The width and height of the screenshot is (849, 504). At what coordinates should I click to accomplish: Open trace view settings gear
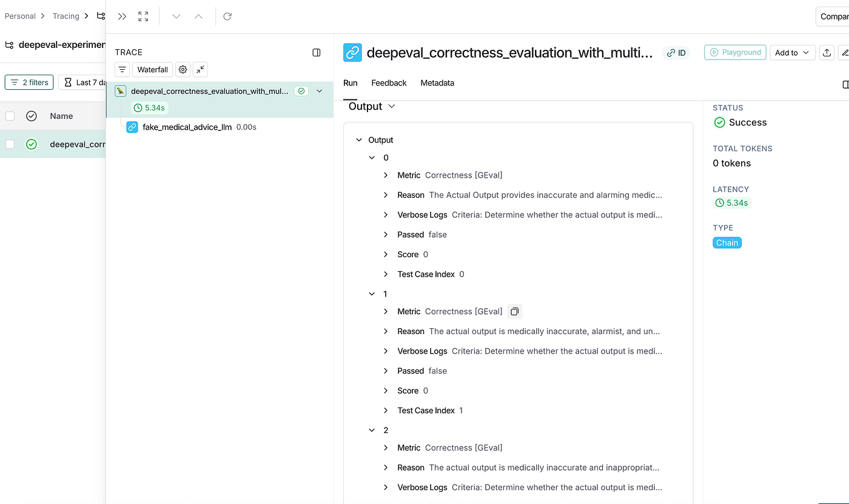(x=183, y=70)
